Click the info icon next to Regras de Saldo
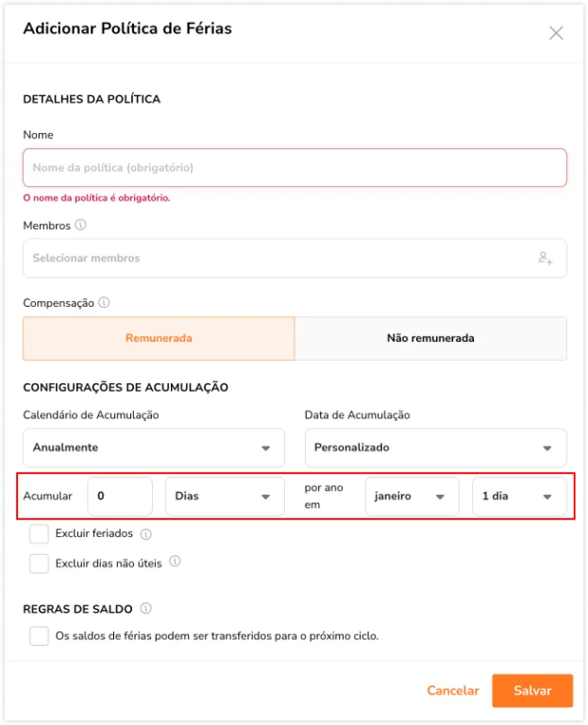 point(146,608)
